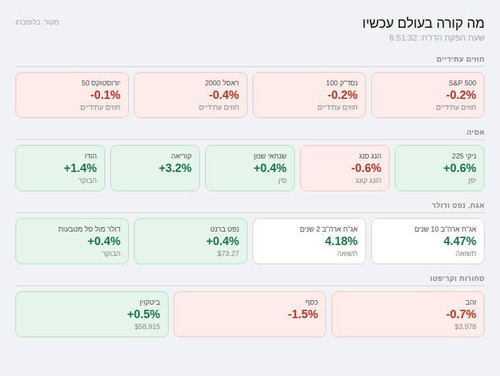Screen dimensions: 500x376
Task: Select the Korea +3.2% card
Action: [155, 168]
